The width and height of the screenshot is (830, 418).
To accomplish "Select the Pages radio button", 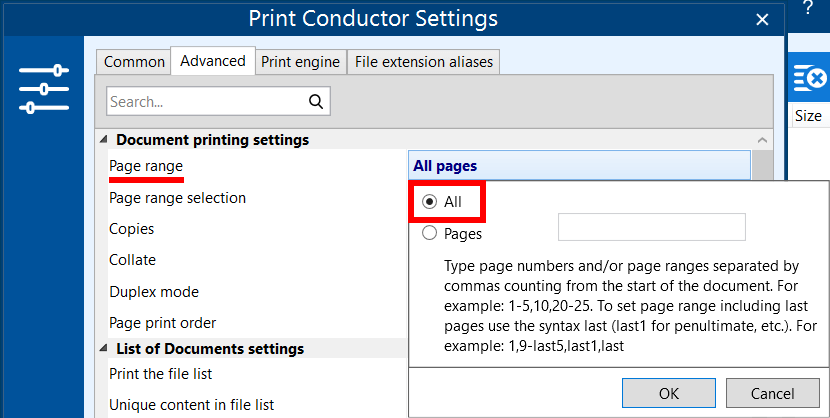I will click(429, 233).
